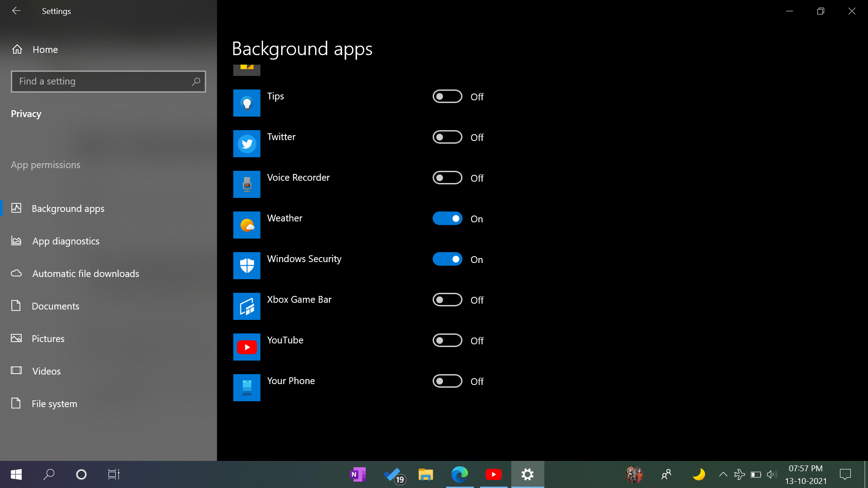Open OneNote from the taskbar

[358, 474]
